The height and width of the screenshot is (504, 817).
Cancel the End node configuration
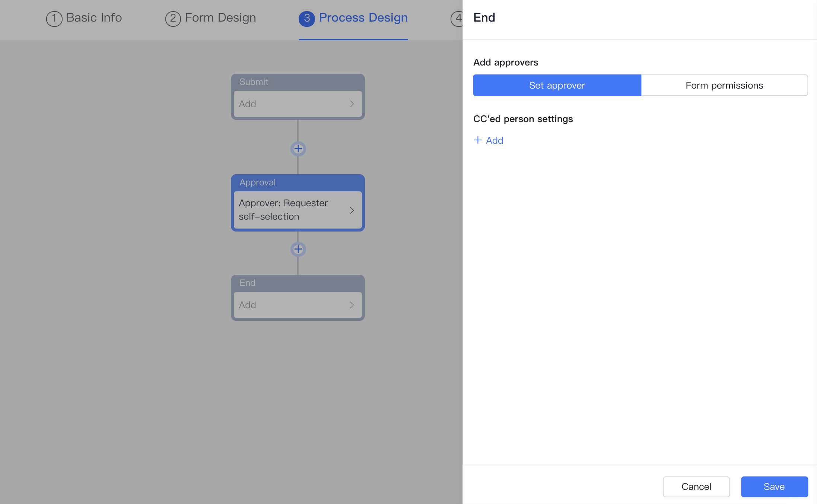point(696,487)
